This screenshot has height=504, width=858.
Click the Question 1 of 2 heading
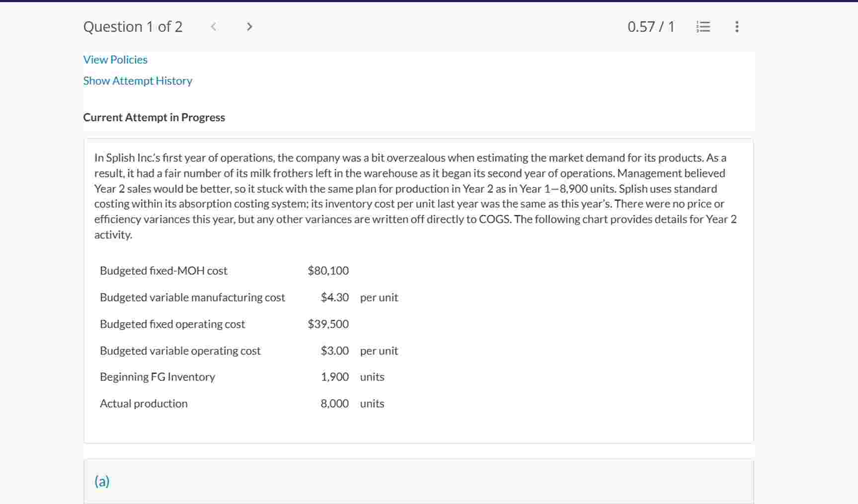[133, 27]
